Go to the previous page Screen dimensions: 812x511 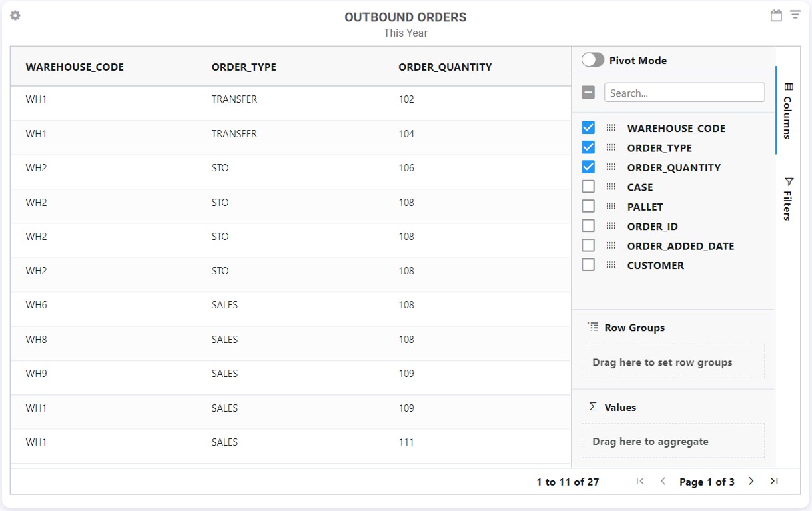[x=663, y=481]
